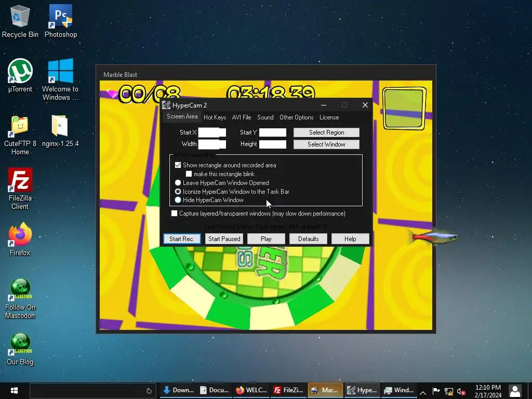The width and height of the screenshot is (532, 399).
Task: Open the Recycle Bin desktop icon
Action: tap(20, 21)
